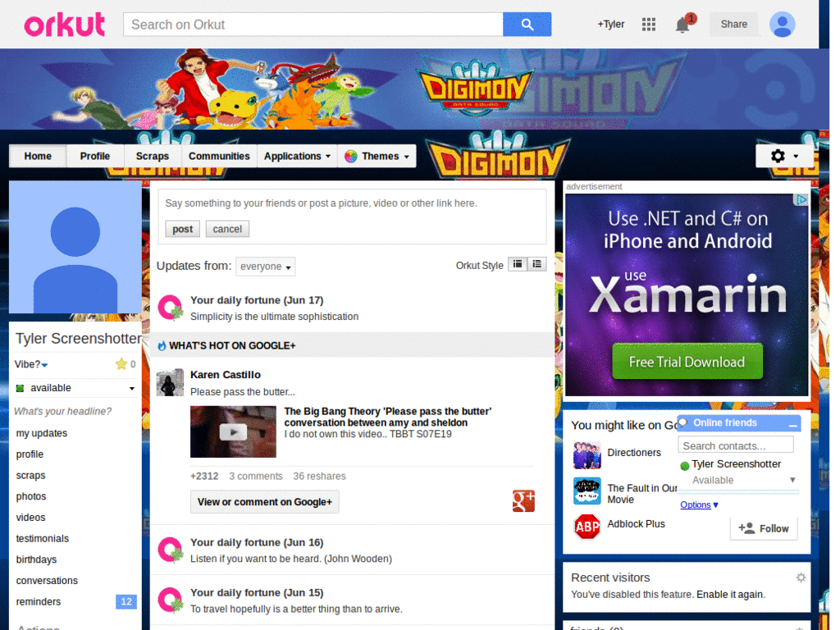
Task: Go to the Communities tab
Action: click(219, 157)
